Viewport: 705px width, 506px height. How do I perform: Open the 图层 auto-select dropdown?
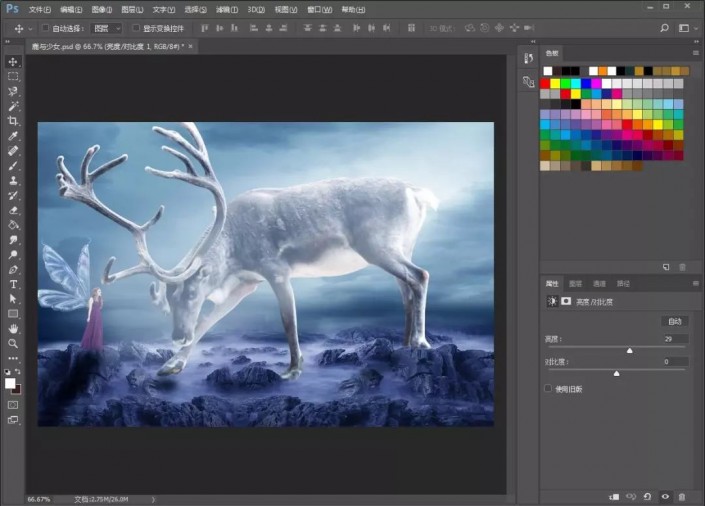106,28
